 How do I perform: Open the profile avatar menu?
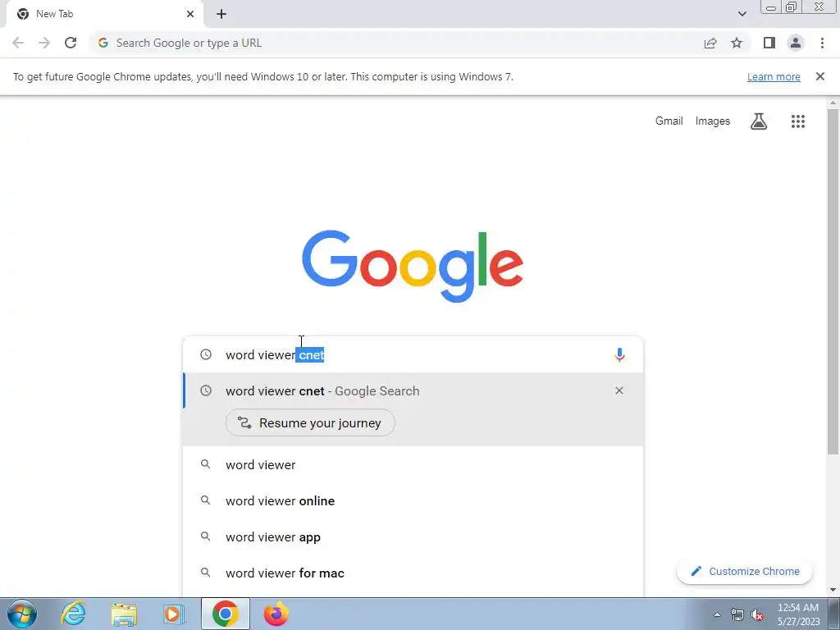(796, 43)
